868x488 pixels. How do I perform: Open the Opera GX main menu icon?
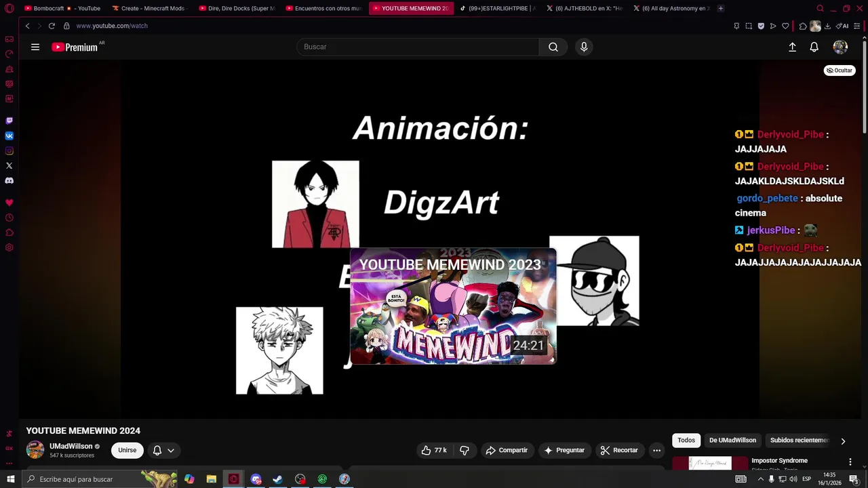pyautogui.click(x=9, y=9)
